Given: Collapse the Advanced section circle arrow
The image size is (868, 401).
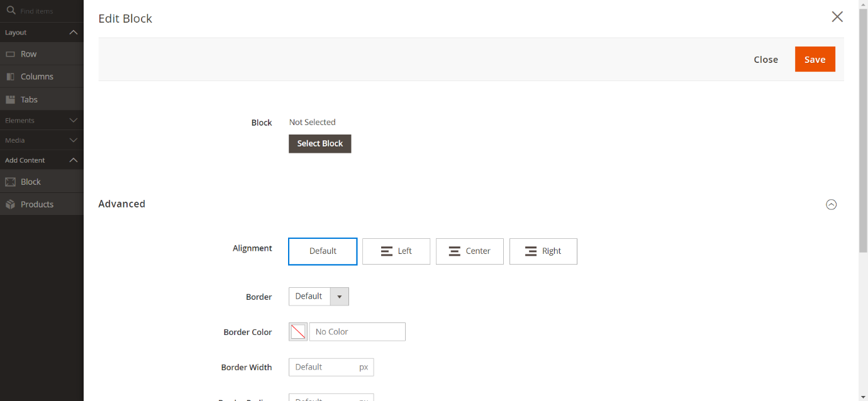Looking at the screenshot, I should (x=831, y=204).
